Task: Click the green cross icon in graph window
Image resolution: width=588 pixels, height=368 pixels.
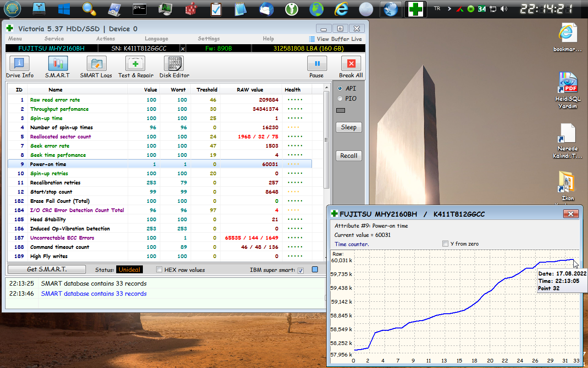Action: [x=334, y=214]
